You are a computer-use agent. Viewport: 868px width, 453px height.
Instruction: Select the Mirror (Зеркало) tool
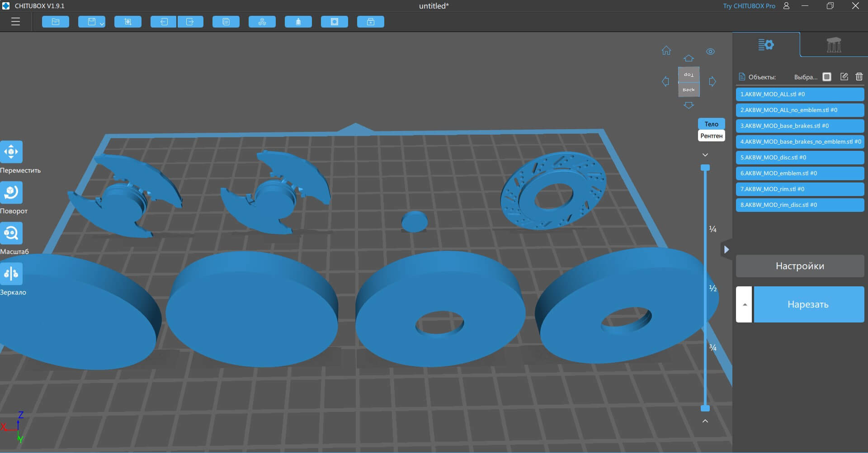11,274
